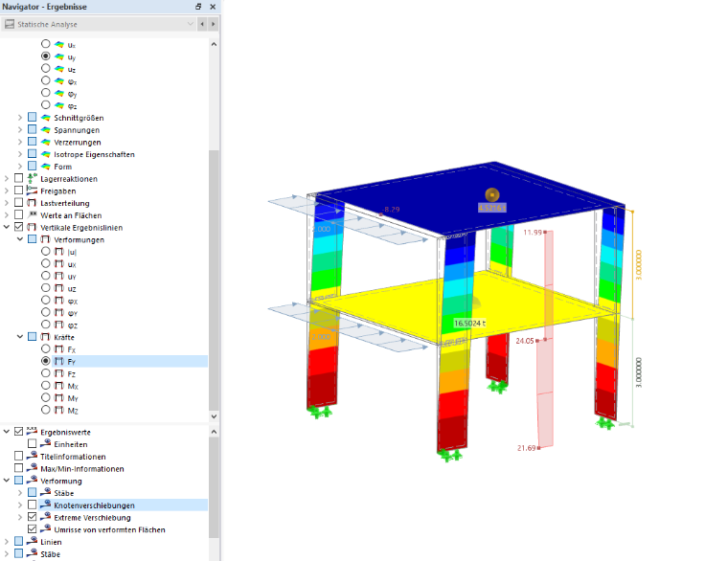Click the upper tree scrollbar thumb
728x561 pixels.
[x=214, y=279]
